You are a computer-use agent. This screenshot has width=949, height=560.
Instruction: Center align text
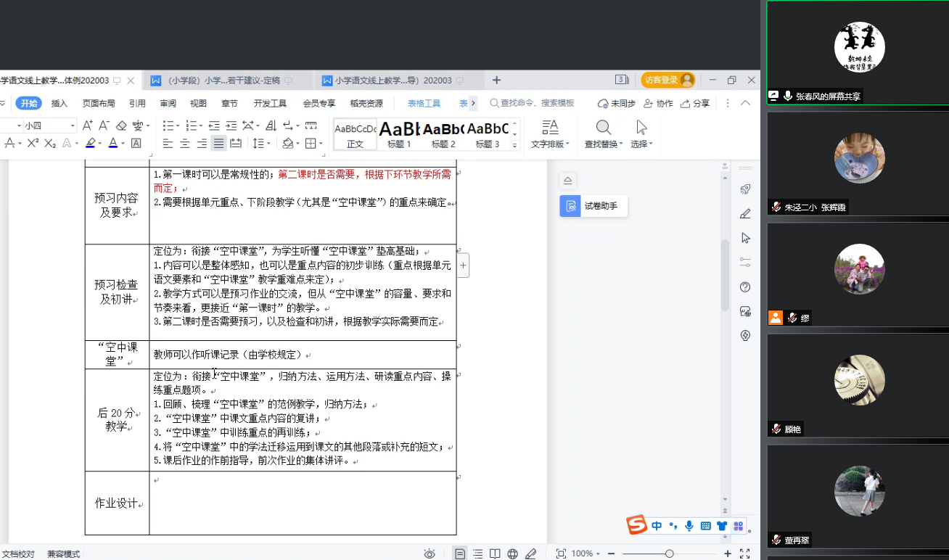point(185,144)
